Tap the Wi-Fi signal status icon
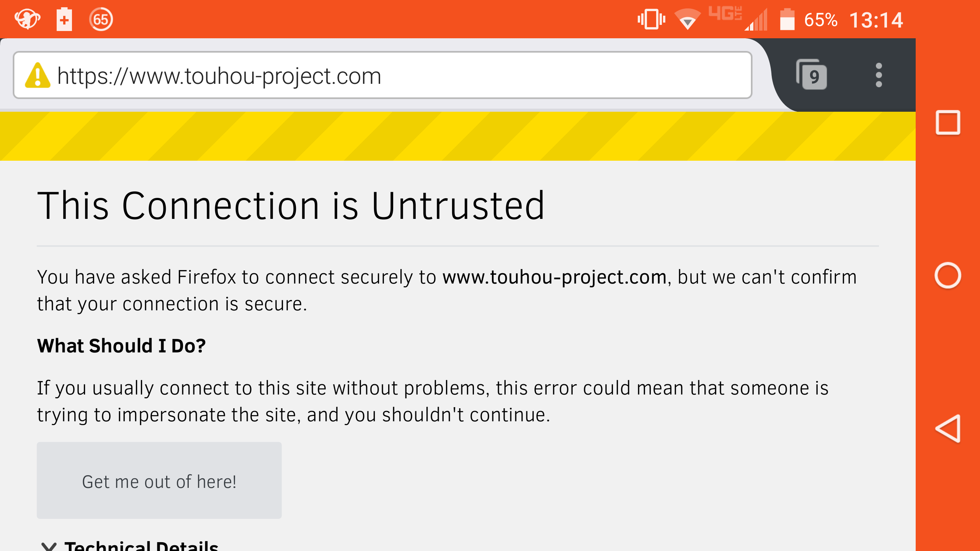 point(688,19)
